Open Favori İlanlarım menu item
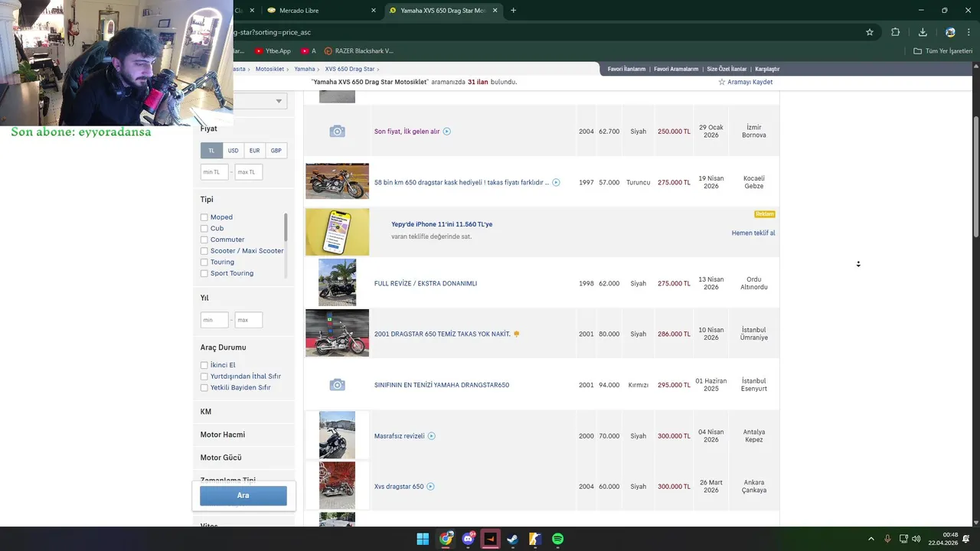This screenshot has height=551, width=980. [626, 69]
